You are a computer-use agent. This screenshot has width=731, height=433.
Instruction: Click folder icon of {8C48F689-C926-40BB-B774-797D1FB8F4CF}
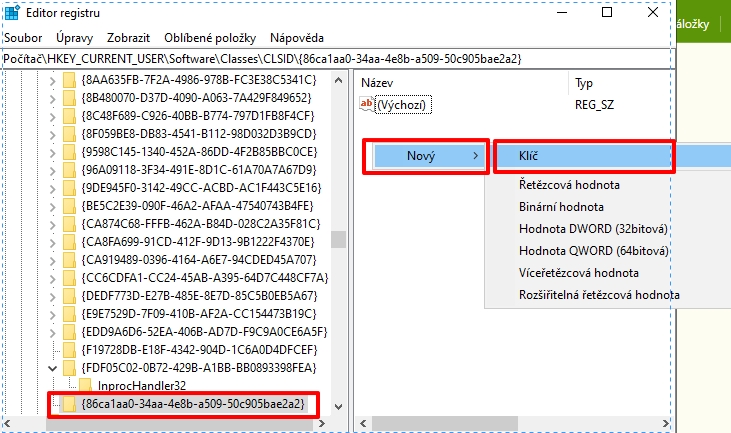click(69, 116)
